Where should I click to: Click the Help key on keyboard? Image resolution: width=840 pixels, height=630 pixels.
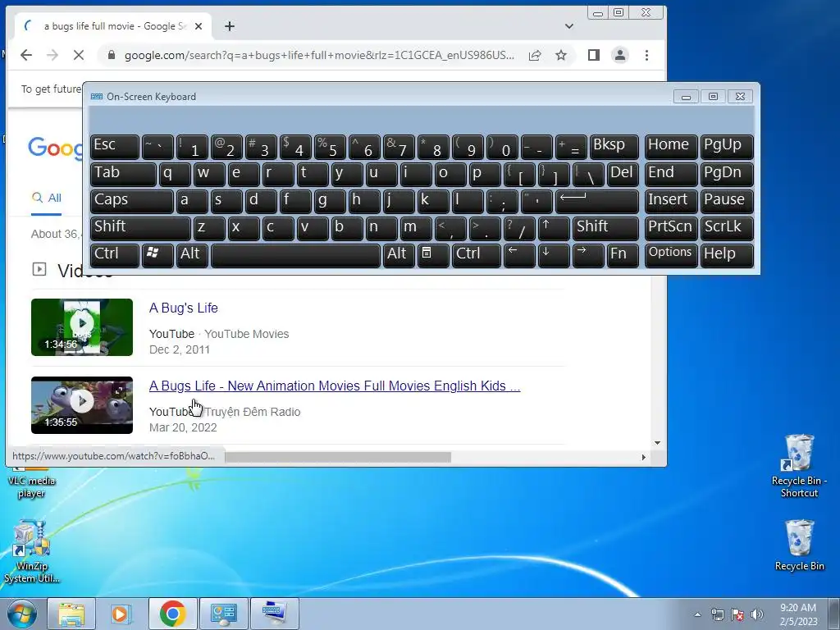[x=727, y=255]
